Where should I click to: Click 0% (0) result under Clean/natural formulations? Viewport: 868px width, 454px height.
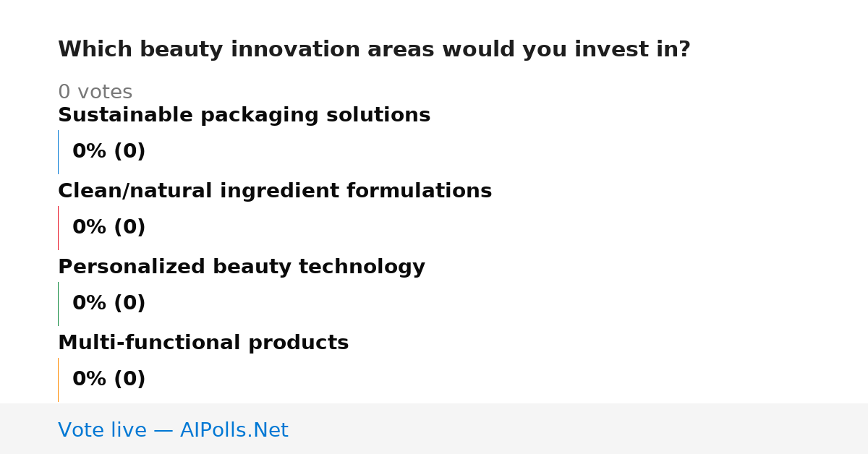pos(109,228)
